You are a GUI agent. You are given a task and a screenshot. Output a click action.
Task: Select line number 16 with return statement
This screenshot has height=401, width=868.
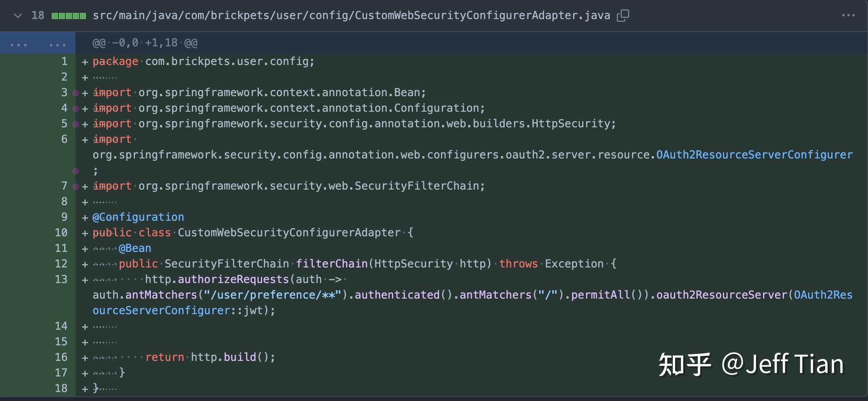tap(61, 357)
